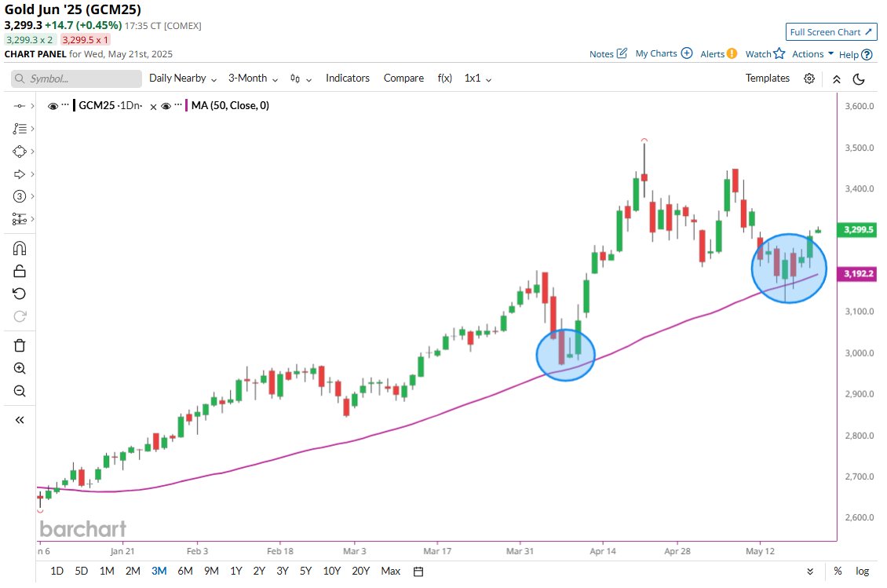Undo the last chart action
The height and width of the screenshot is (588, 887).
20,294
